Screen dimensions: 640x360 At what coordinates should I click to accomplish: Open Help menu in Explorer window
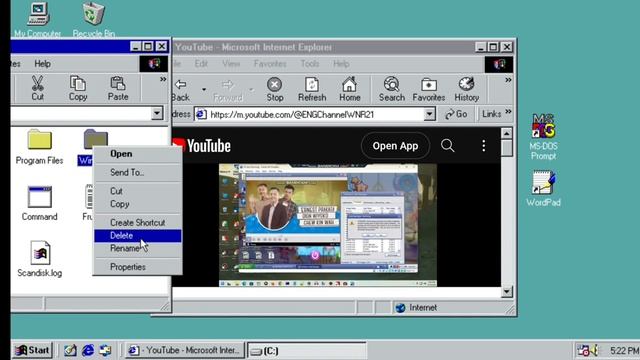tap(42, 64)
